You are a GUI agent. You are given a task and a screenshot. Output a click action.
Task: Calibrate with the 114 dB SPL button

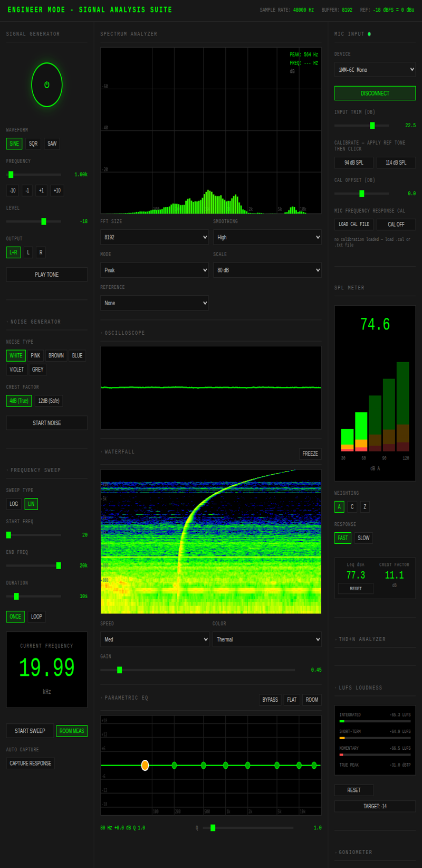point(396,163)
